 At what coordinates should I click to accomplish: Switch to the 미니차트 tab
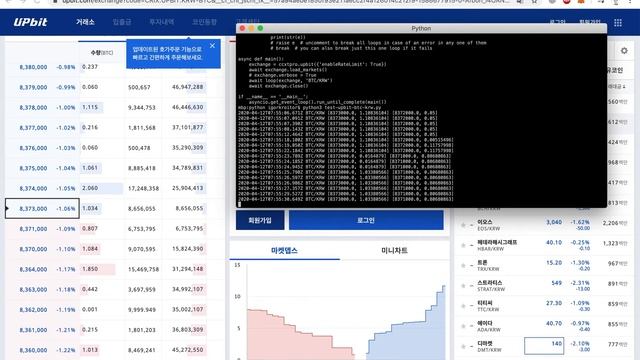(x=394, y=251)
